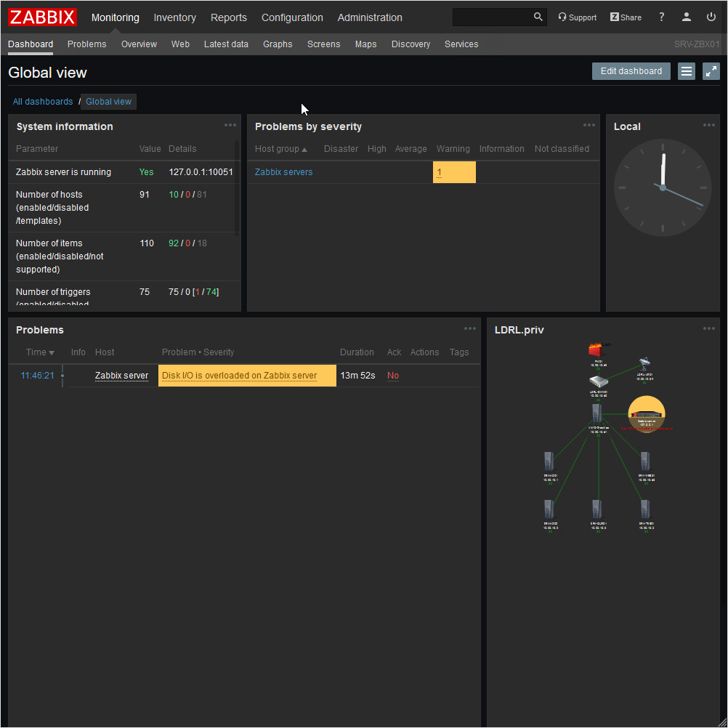Click into the top search field
The height and width of the screenshot is (728, 728).
[x=492, y=17]
